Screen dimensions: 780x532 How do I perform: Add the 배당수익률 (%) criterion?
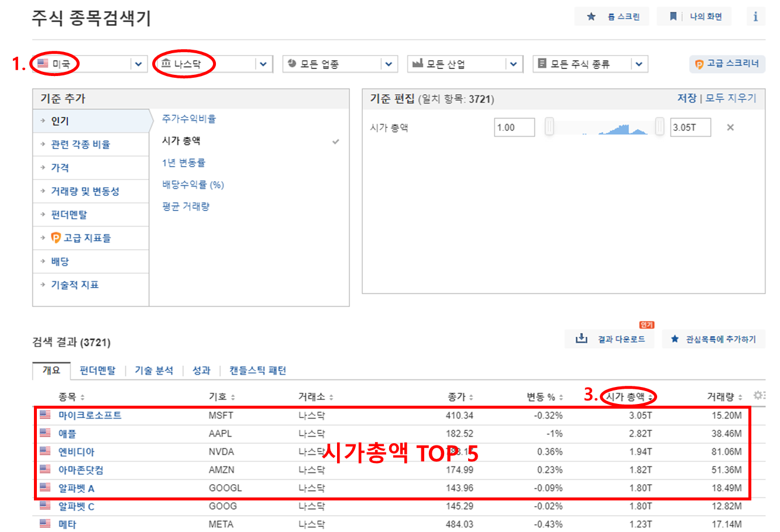(x=193, y=185)
